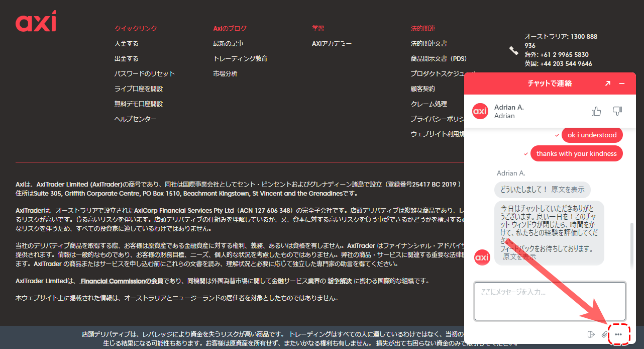Open AXIアカデミー link
Image resolution: width=644 pixels, height=349 pixels.
click(332, 44)
